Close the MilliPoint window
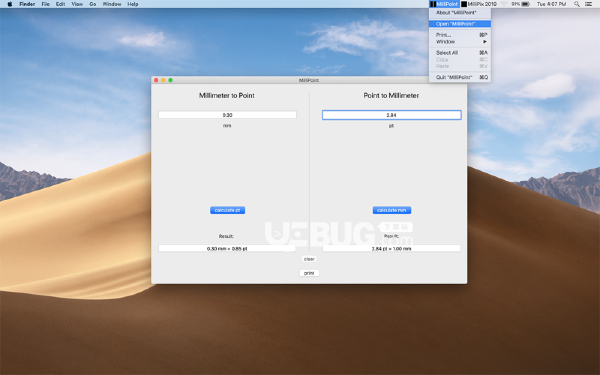 pos(156,80)
